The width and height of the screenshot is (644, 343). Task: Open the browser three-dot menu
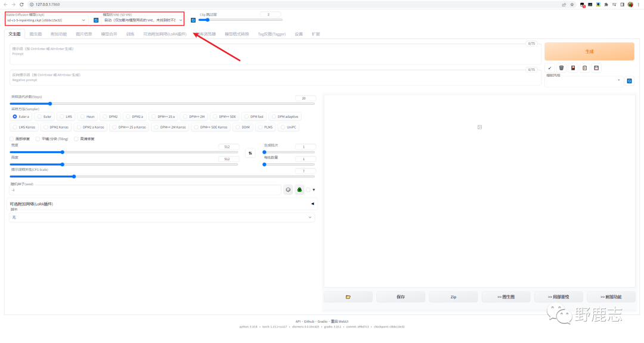click(x=638, y=5)
